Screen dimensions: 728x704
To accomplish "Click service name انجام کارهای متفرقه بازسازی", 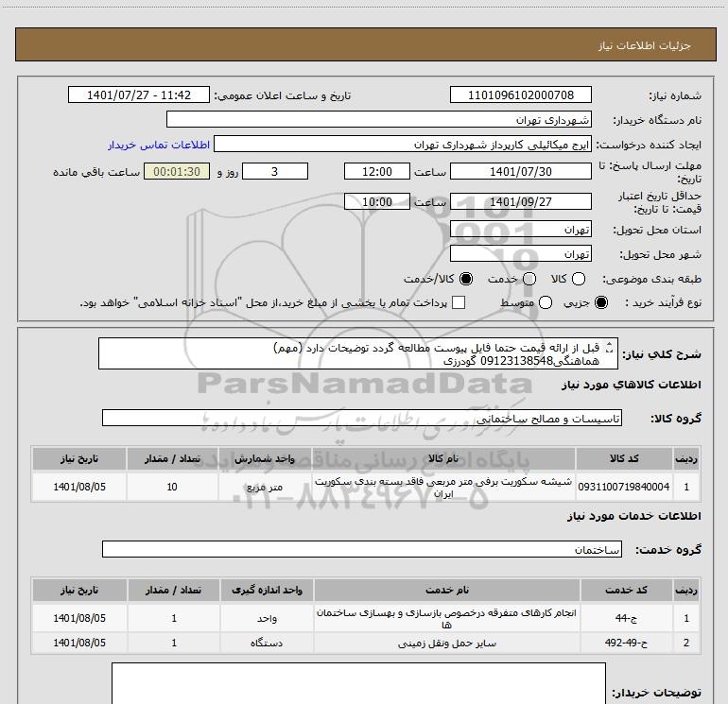I will coord(446,618).
